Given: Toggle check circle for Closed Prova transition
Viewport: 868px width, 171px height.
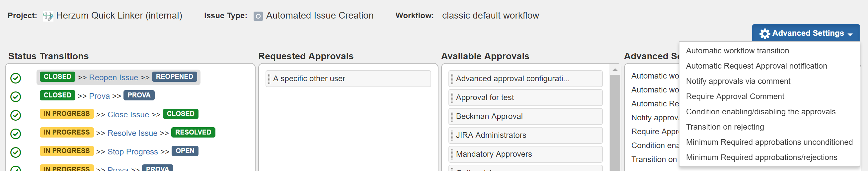Looking at the screenshot, I should tap(16, 97).
